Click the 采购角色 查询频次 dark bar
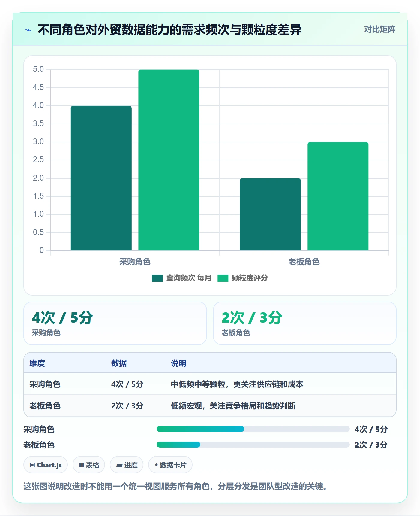Viewport: 420px width, 516px height. pos(101,178)
